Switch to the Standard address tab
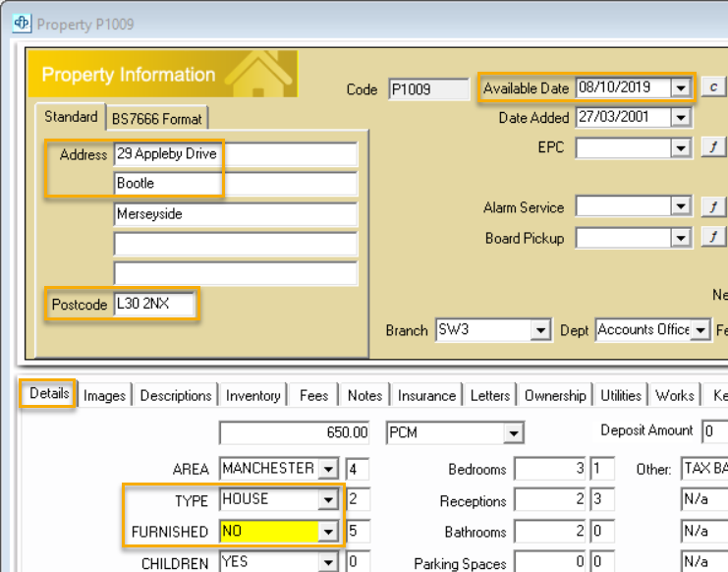The image size is (728, 572). [71, 117]
